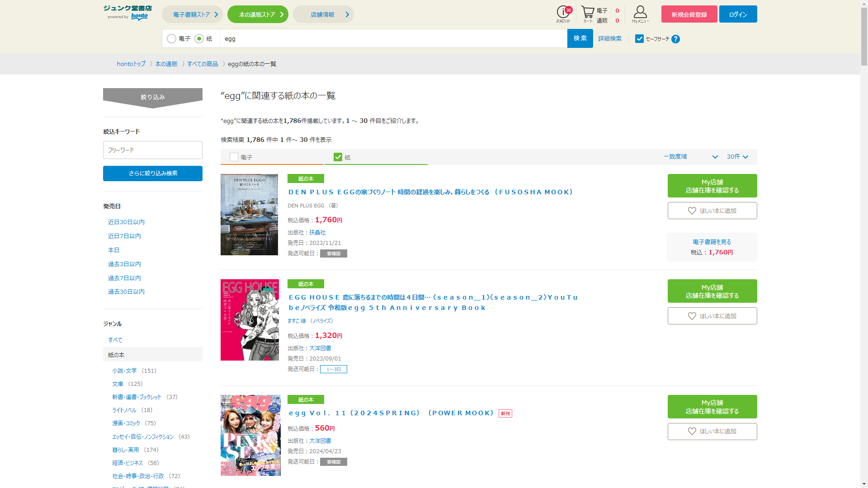Open the 一致度順 sort order dropdown
This screenshot has width=868, height=488.
tap(690, 157)
